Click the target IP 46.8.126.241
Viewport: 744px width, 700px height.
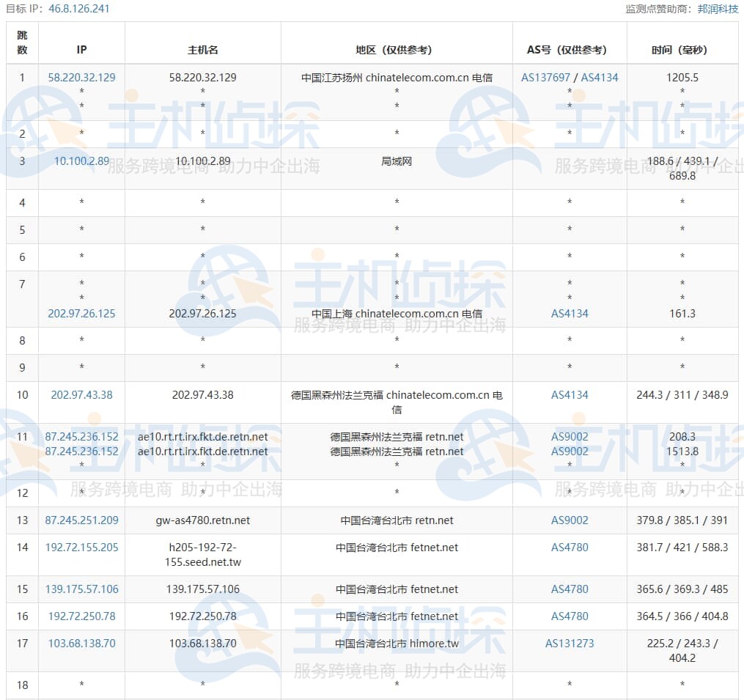(79, 9)
